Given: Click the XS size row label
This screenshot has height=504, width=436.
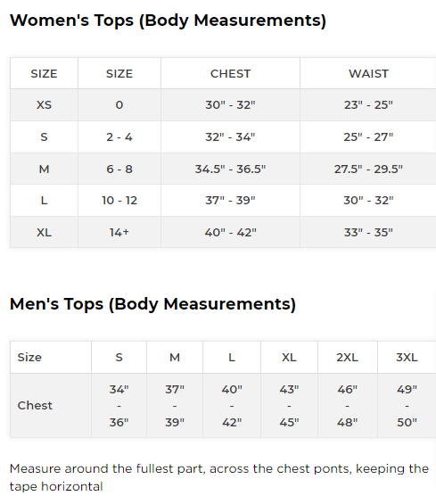Looking at the screenshot, I should (x=44, y=104).
